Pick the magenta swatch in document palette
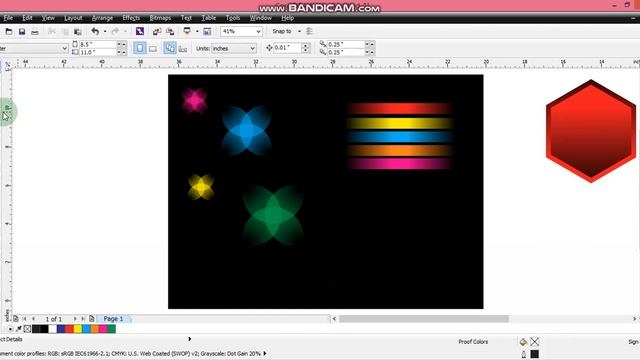The height and width of the screenshot is (360, 640). click(x=103, y=329)
